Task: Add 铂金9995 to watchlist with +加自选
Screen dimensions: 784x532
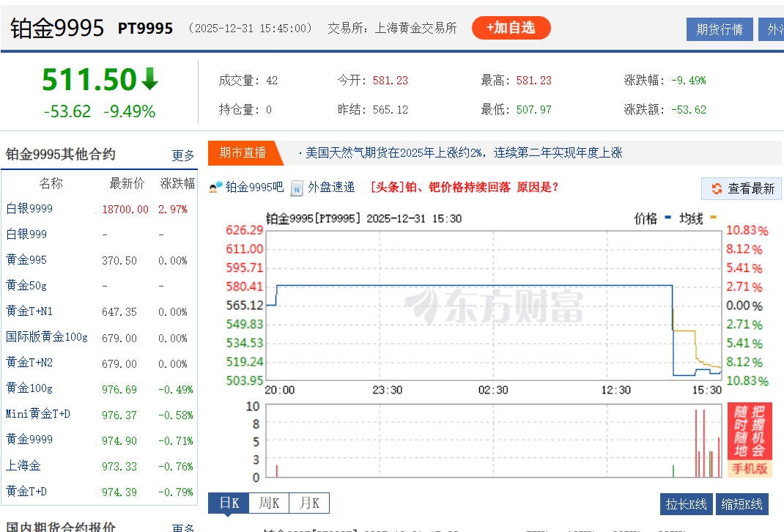Action: tap(511, 28)
